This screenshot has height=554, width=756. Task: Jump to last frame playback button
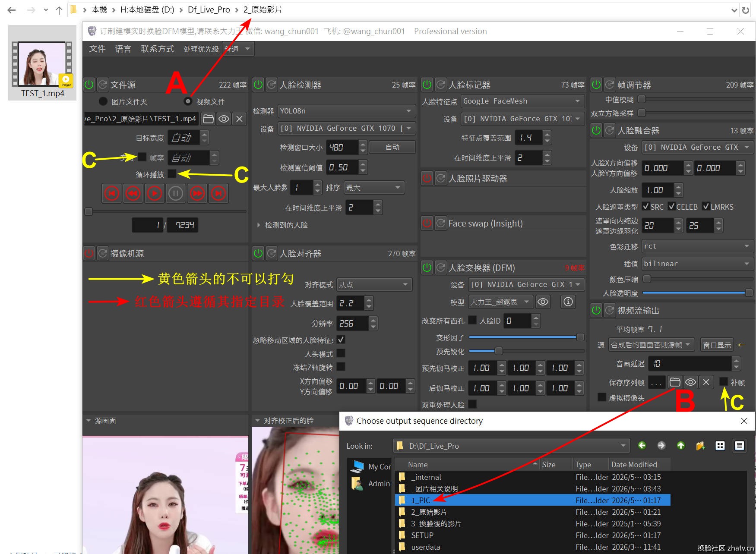(218, 193)
